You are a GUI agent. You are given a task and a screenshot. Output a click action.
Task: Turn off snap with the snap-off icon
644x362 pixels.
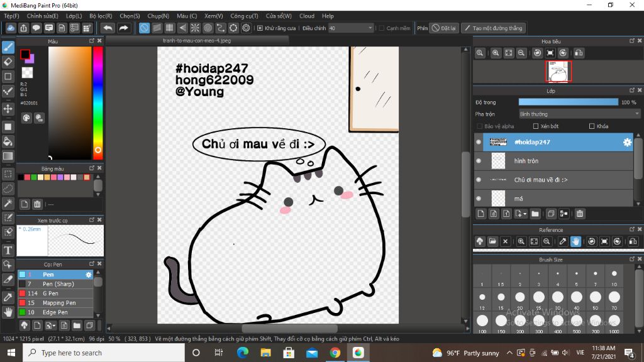(x=144, y=28)
